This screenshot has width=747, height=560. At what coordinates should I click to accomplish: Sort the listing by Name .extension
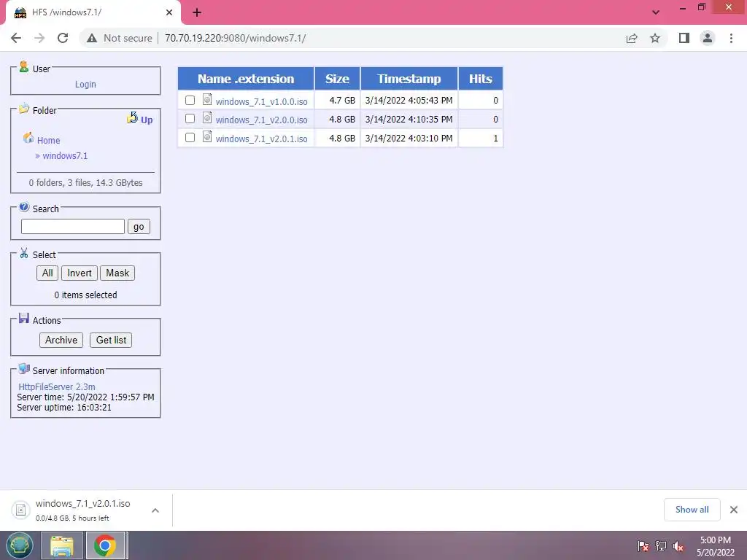click(x=246, y=79)
